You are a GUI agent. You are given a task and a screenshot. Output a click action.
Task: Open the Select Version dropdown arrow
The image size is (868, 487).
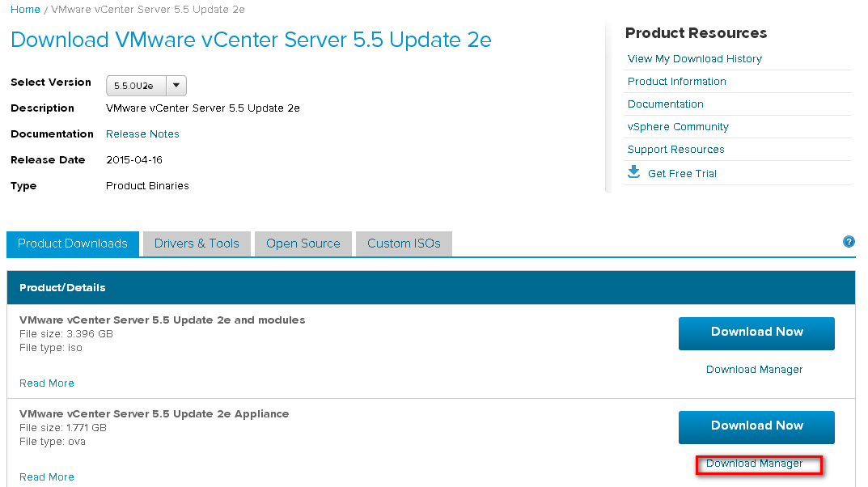pyautogui.click(x=176, y=86)
